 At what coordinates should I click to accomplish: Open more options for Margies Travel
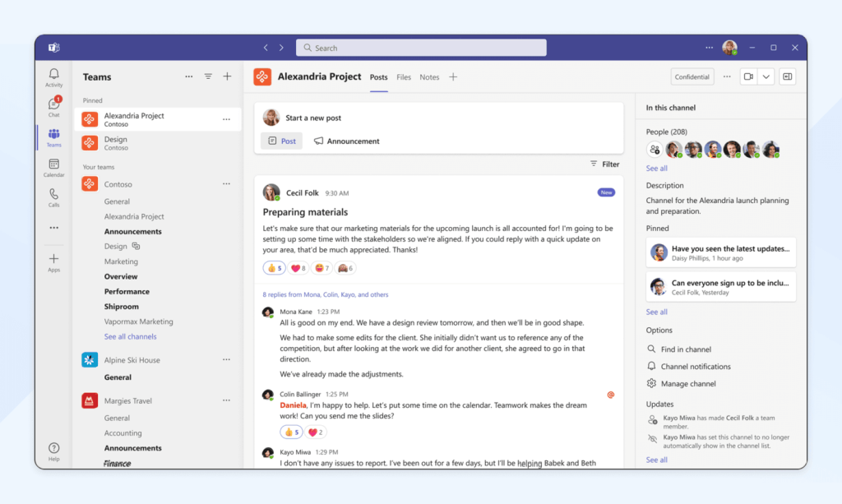pyautogui.click(x=227, y=400)
